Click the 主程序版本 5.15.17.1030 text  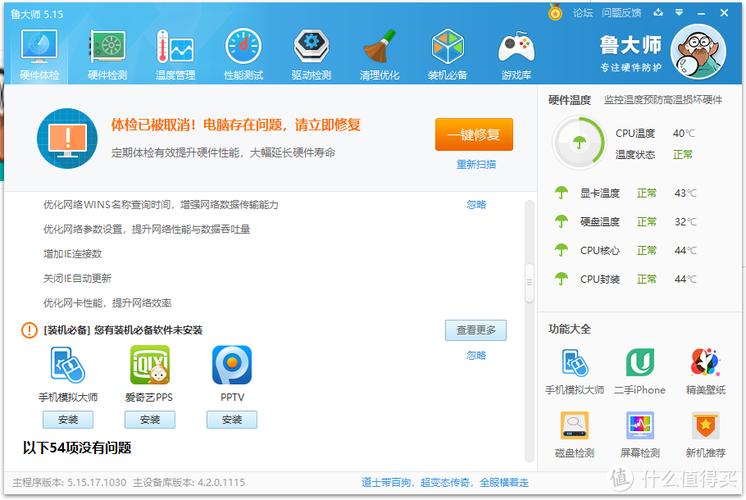69,482
